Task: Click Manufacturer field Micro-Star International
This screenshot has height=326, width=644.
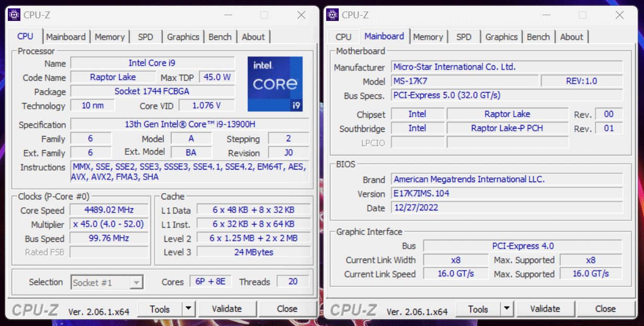Action: (507, 67)
